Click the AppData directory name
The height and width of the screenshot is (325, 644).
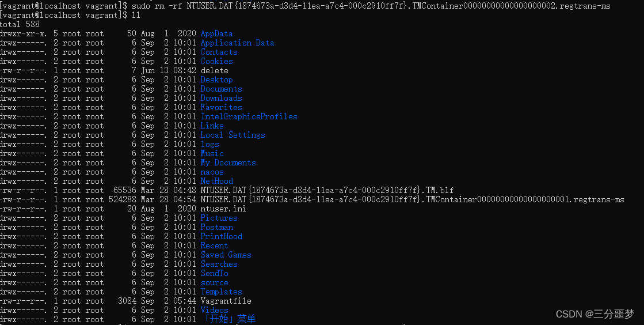click(216, 34)
